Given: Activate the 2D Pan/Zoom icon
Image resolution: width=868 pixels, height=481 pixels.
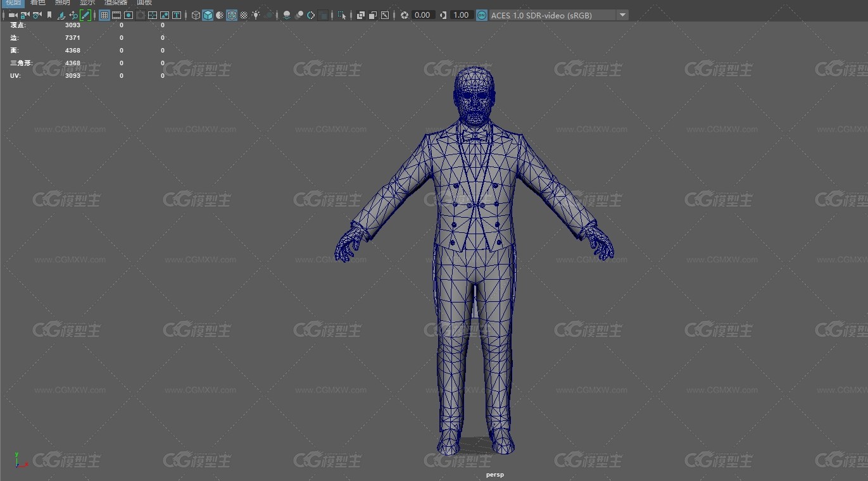Looking at the screenshot, I should pos(73,15).
